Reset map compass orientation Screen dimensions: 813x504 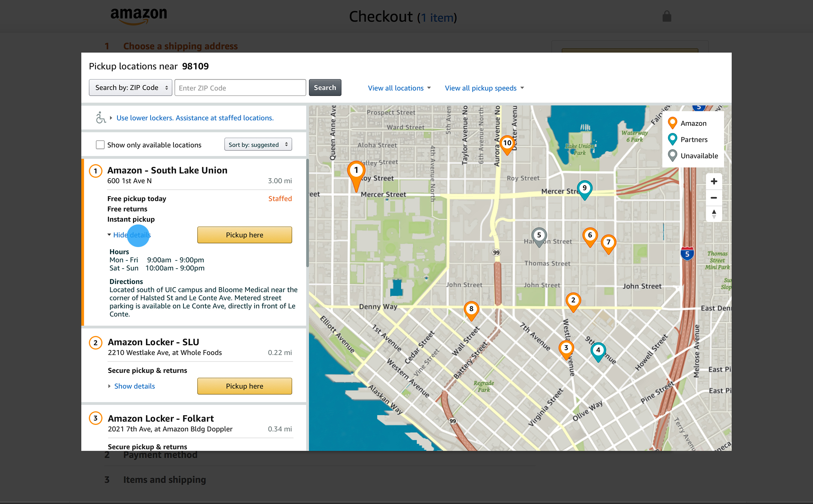[x=714, y=214]
